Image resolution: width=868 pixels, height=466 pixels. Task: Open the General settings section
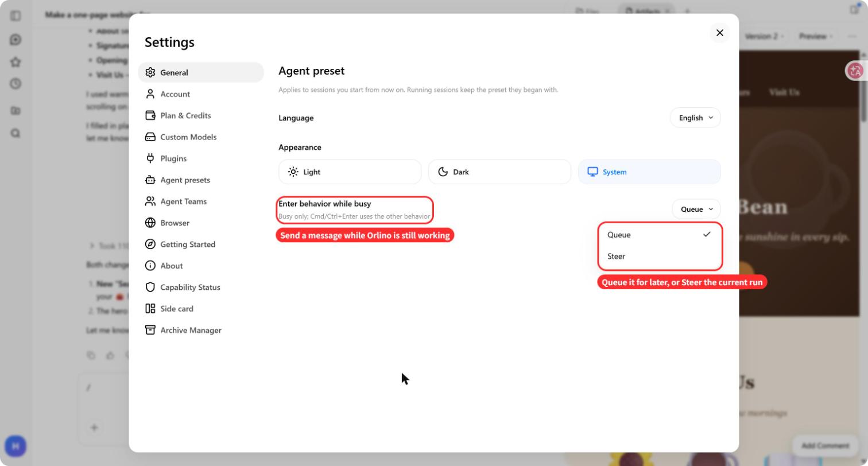pyautogui.click(x=200, y=72)
